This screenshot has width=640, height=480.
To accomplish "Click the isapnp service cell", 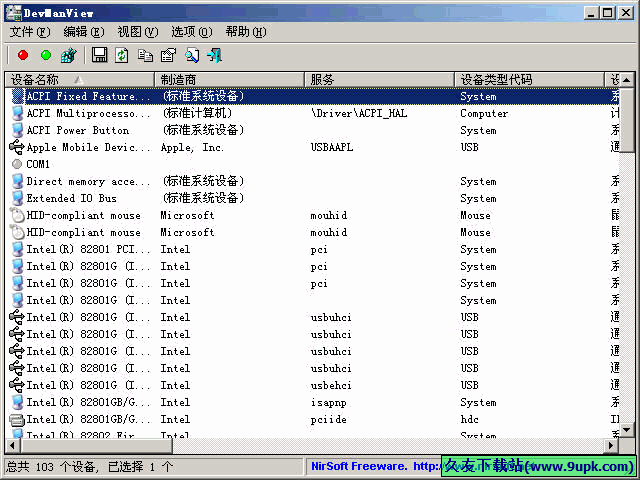I will pyautogui.click(x=328, y=402).
